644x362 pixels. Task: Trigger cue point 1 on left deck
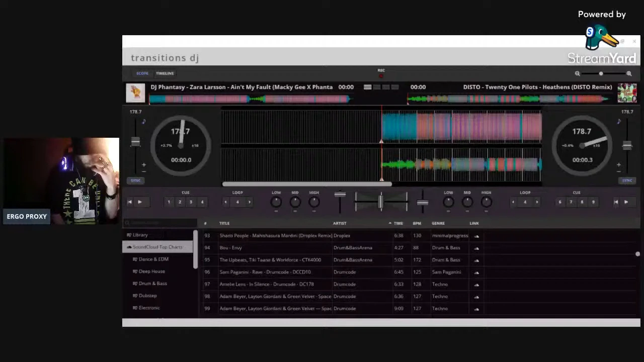point(169,202)
